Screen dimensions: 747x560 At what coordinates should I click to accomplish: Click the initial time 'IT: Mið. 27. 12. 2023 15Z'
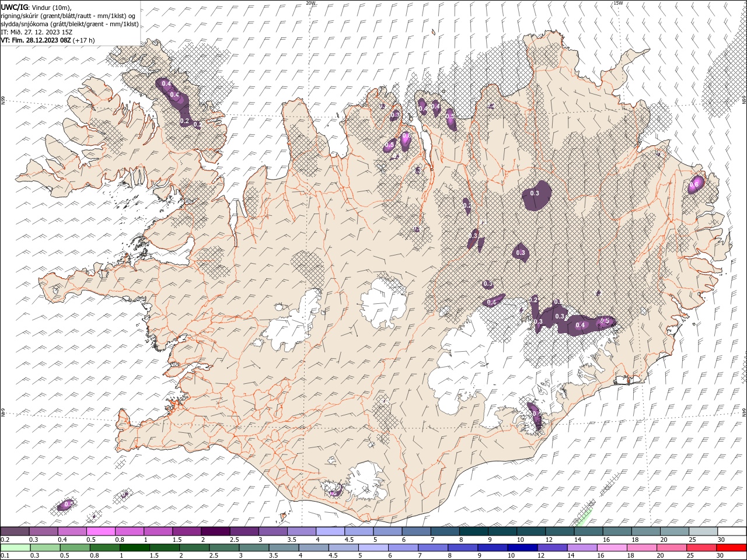[36, 32]
